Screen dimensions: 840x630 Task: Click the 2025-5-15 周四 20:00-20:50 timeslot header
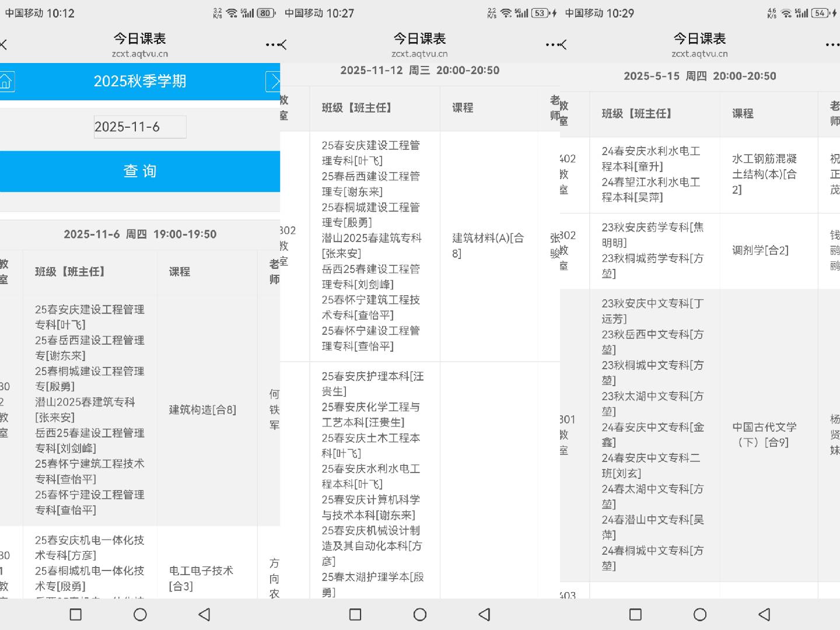click(x=700, y=76)
